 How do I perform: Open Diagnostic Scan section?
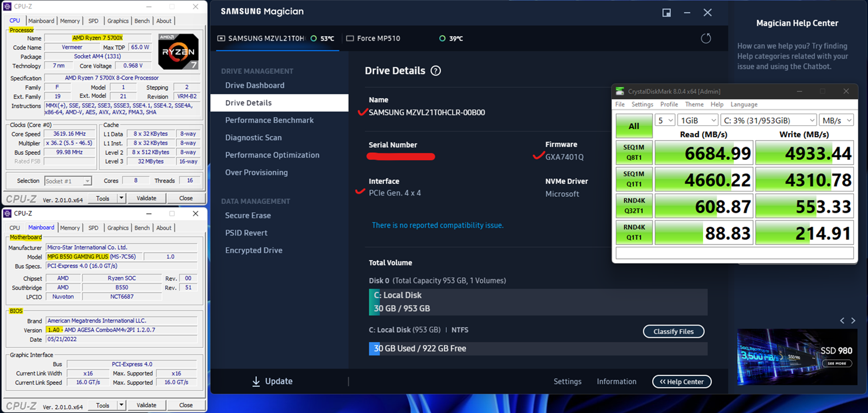[253, 138]
